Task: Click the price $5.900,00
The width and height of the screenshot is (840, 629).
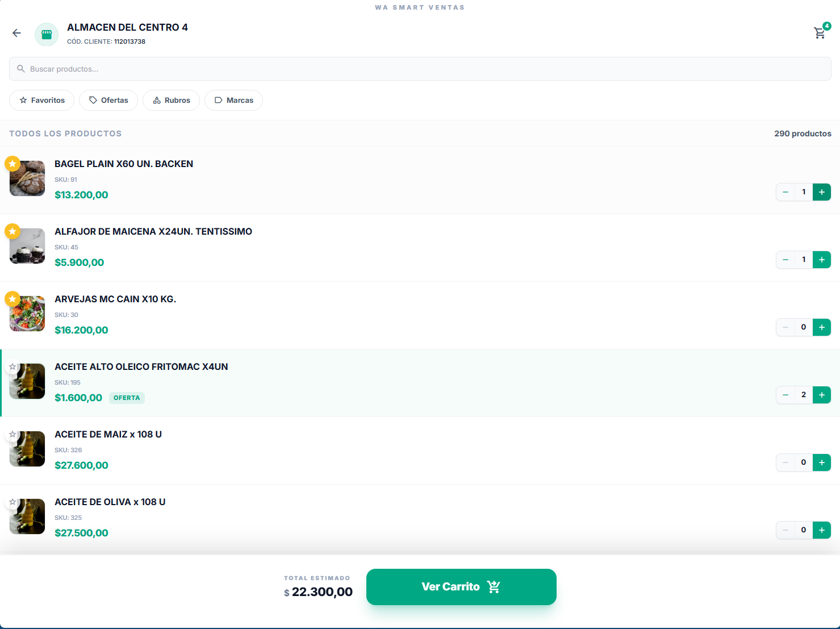Action: pyautogui.click(x=80, y=263)
